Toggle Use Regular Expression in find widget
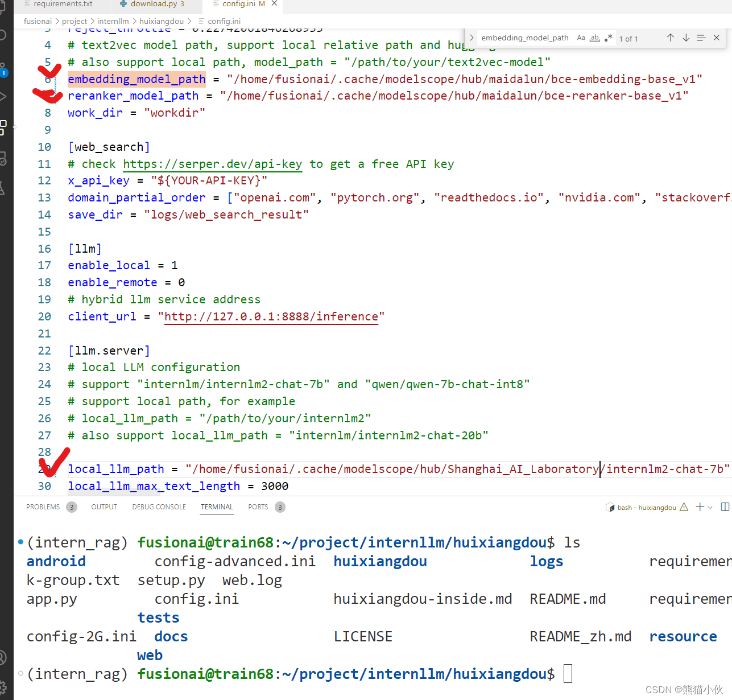This screenshot has height=700, width=732. pos(609,38)
